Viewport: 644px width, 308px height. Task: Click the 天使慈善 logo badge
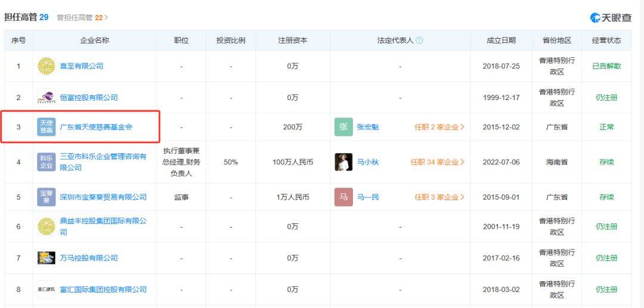pos(46,127)
